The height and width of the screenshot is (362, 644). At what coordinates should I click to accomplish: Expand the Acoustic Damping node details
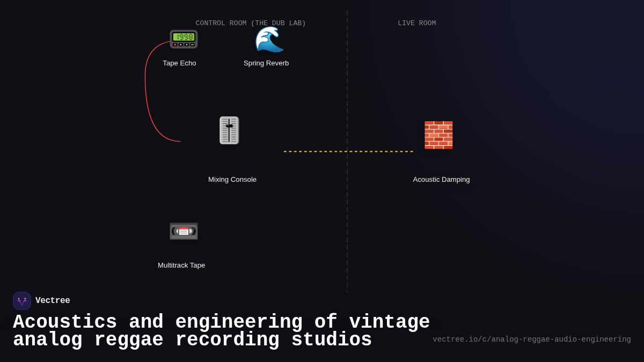[441, 179]
